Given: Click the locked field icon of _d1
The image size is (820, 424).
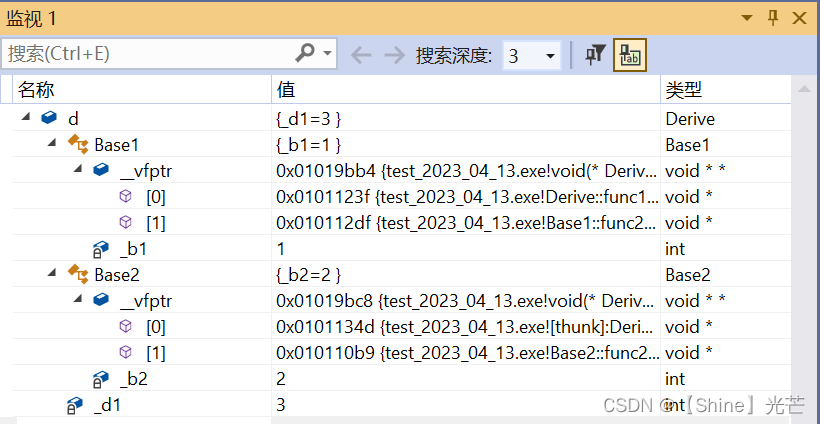Looking at the screenshot, I should pos(75,406).
